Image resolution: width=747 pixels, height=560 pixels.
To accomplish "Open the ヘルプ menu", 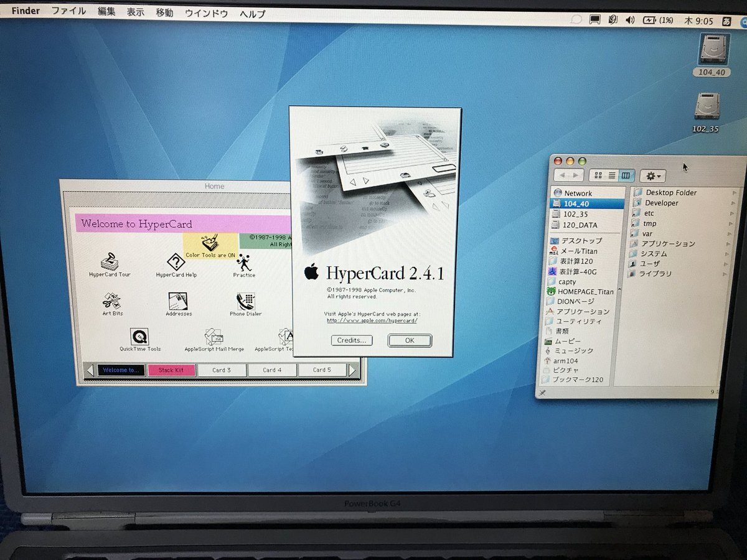I will coord(252,14).
